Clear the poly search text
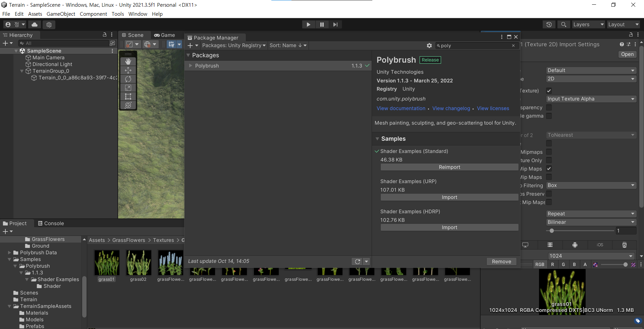644x329 pixels. click(513, 46)
